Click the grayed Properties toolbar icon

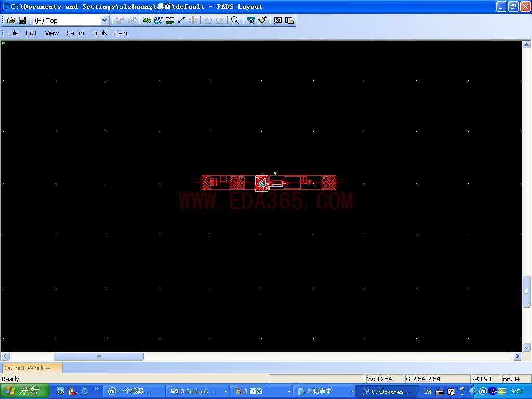120,20
